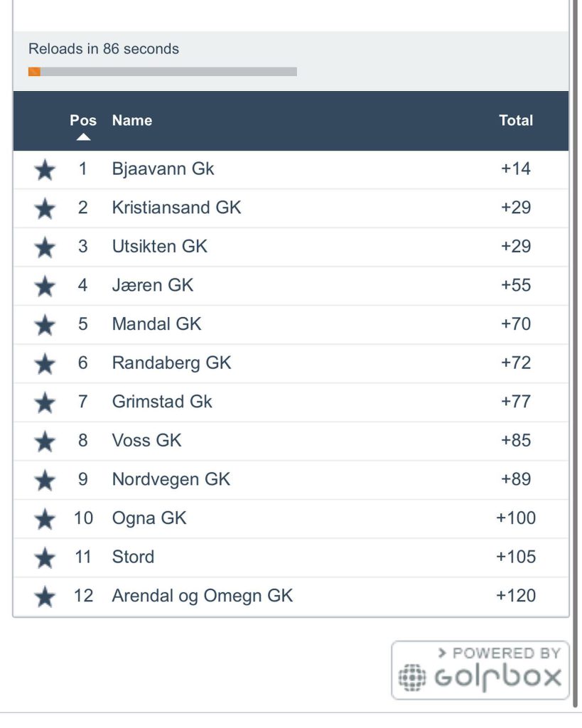Sort leaderboard by the Pos column
The width and height of the screenshot is (582, 728).
(x=83, y=120)
